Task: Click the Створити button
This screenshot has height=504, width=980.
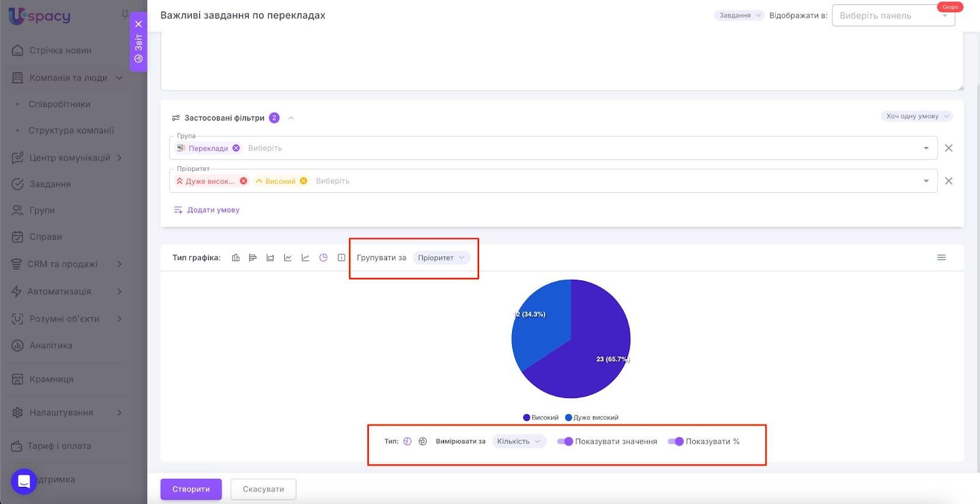Action: (x=191, y=489)
